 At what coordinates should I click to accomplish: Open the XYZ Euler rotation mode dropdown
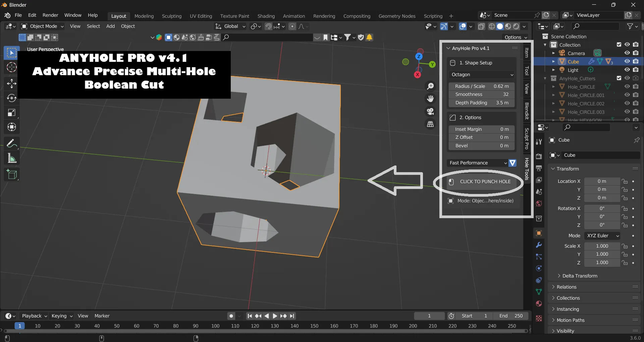[602, 236]
